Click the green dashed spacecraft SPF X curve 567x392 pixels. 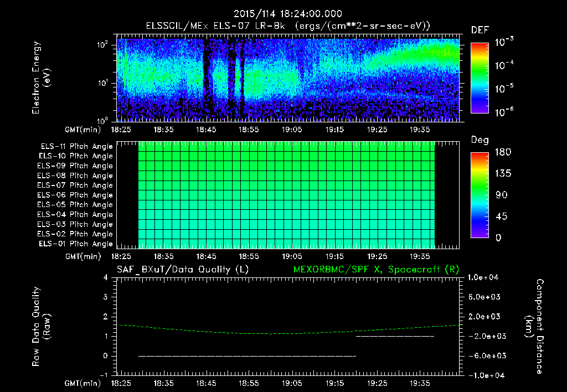coord(288,333)
